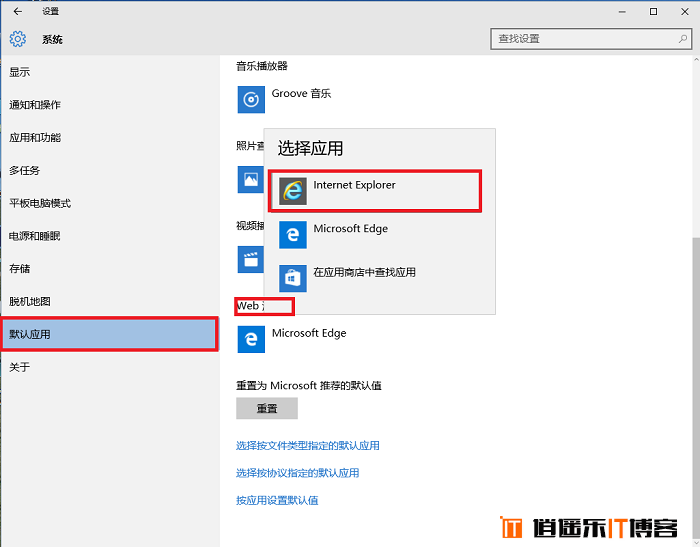Go back with the arrow icon

[18, 12]
